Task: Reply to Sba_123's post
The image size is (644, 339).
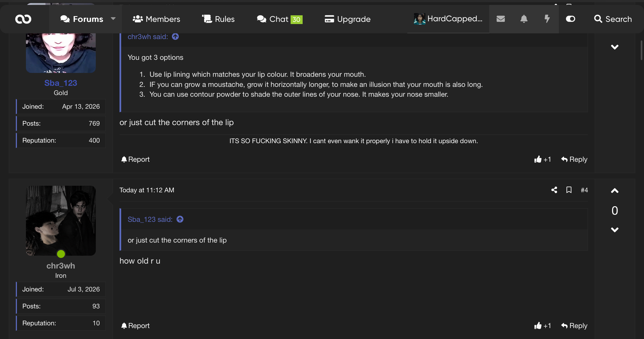Action: (x=574, y=159)
